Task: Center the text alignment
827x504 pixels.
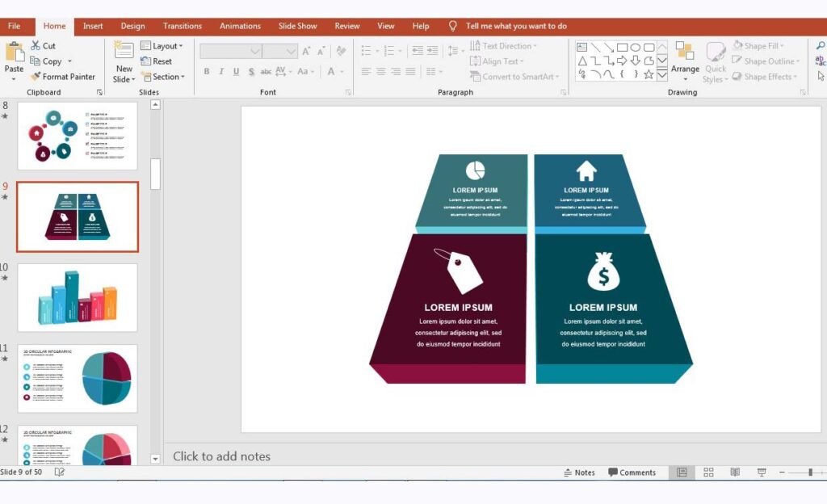Action: [x=381, y=71]
